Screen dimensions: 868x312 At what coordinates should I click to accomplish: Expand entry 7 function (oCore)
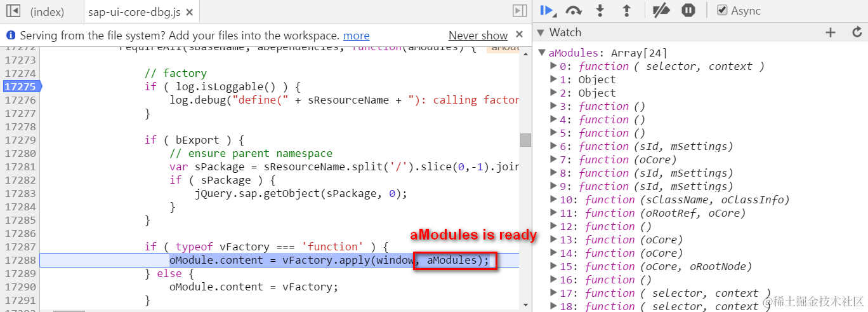point(553,159)
